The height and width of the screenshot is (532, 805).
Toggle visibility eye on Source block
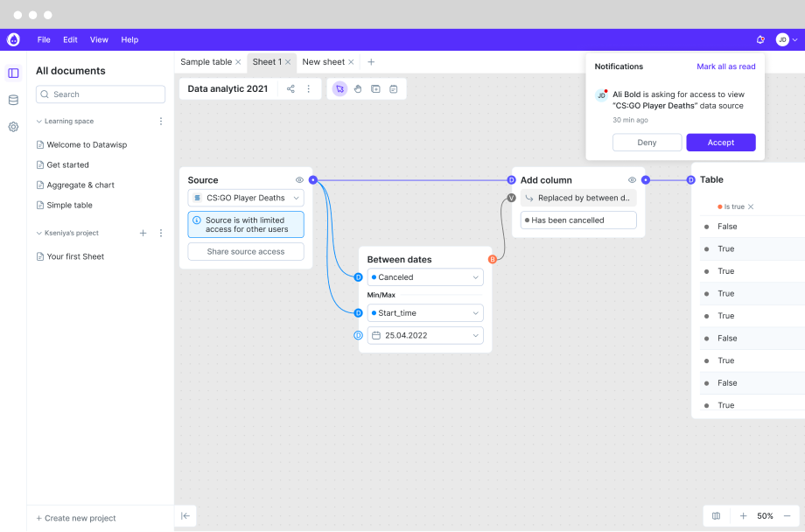pos(299,179)
